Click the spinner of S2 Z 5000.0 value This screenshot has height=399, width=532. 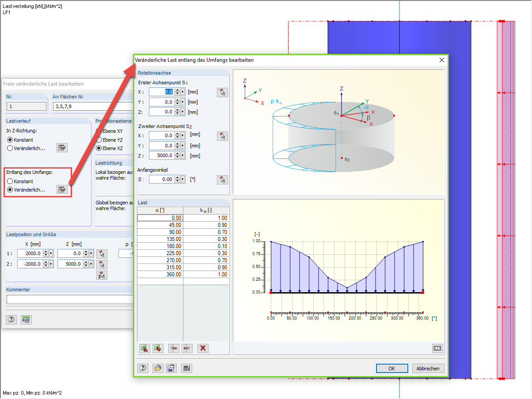(x=178, y=156)
